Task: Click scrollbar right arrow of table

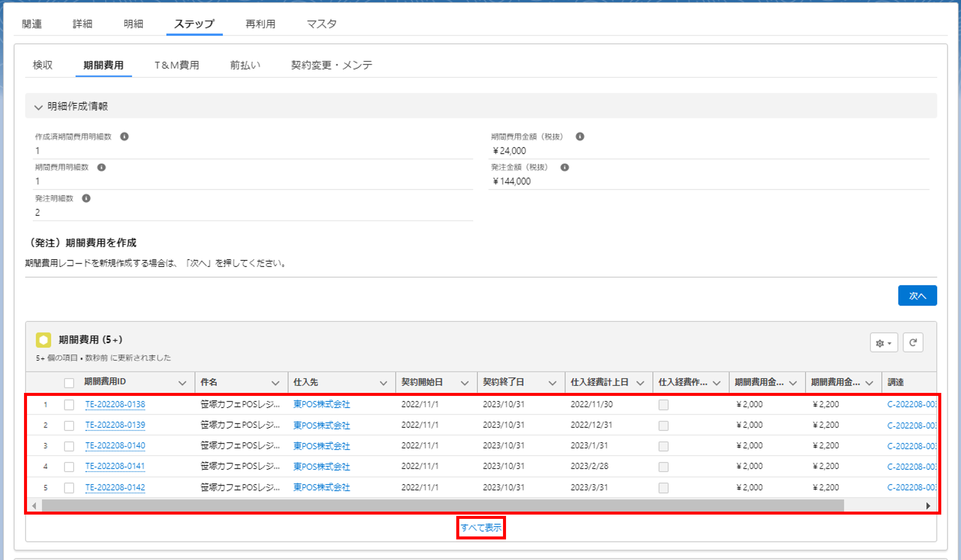Action: 928,506
